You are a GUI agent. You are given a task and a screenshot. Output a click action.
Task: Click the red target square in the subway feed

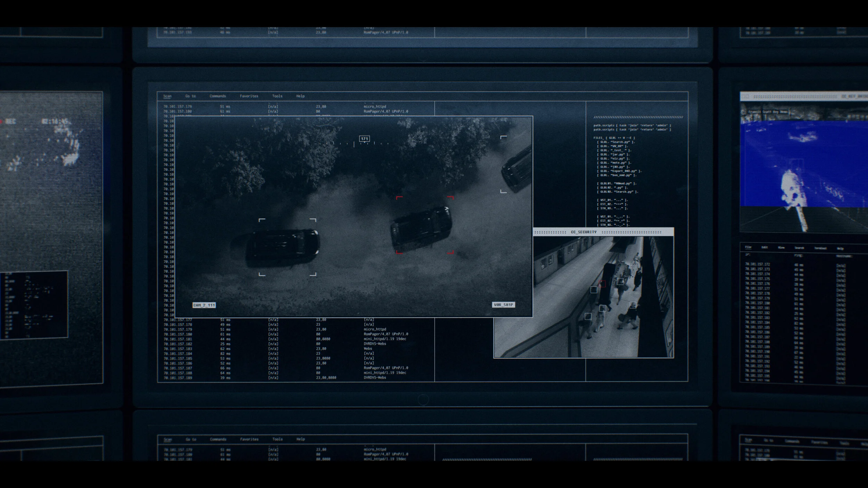click(602, 284)
